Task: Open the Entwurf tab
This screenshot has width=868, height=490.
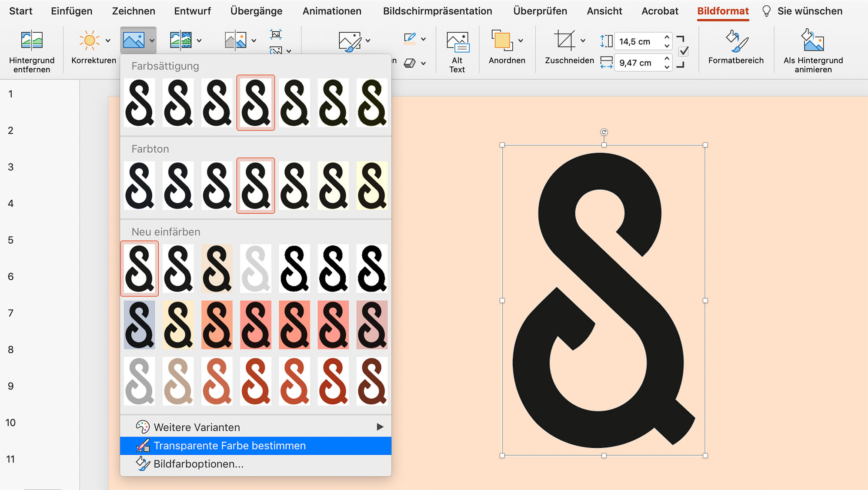Action: point(192,11)
